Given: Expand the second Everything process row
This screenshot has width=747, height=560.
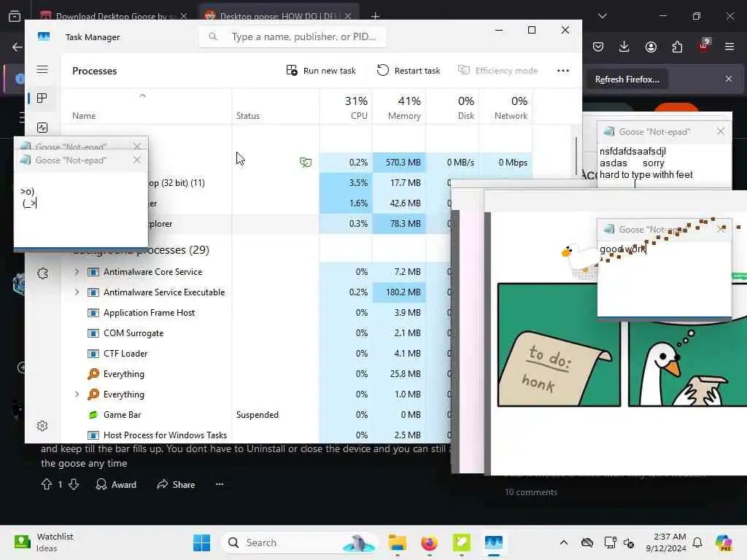Looking at the screenshot, I should (x=77, y=394).
